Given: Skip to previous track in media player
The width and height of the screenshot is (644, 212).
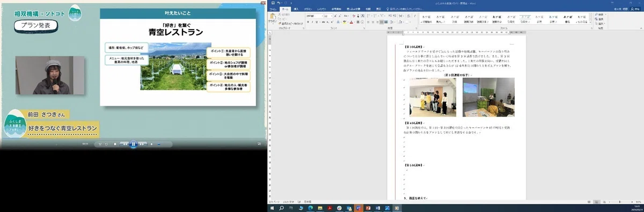Looking at the screenshot, I should [x=125, y=144].
